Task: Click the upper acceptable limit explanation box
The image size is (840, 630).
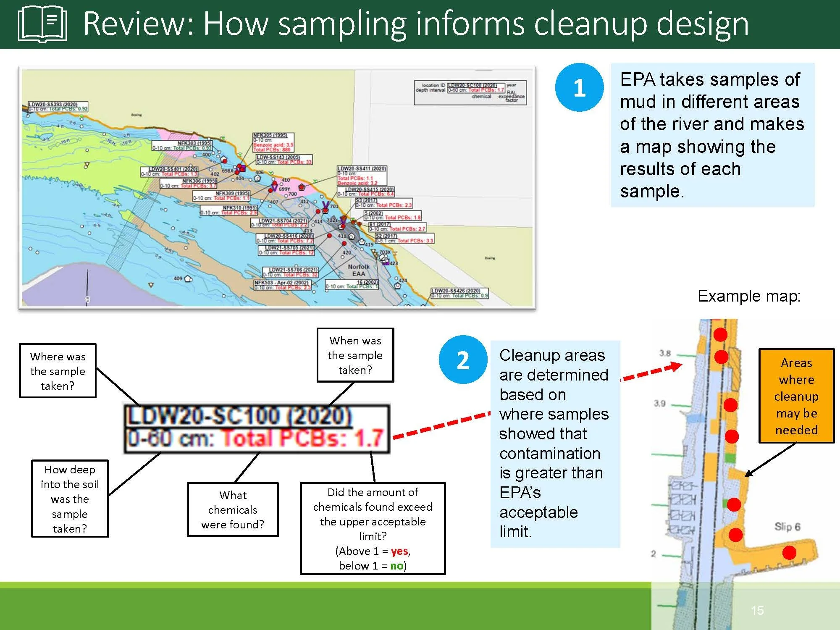Action: pos(373,528)
